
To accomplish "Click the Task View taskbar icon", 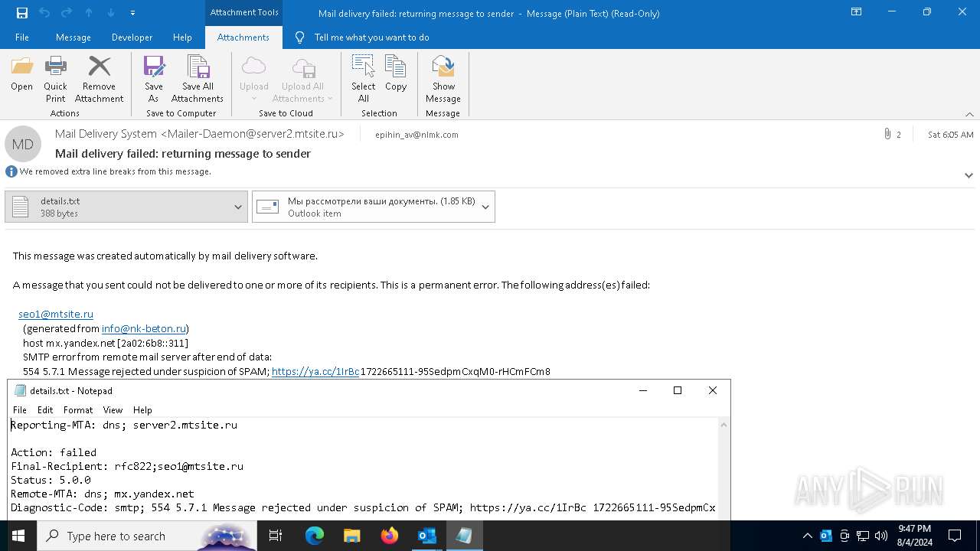I will coord(276,536).
